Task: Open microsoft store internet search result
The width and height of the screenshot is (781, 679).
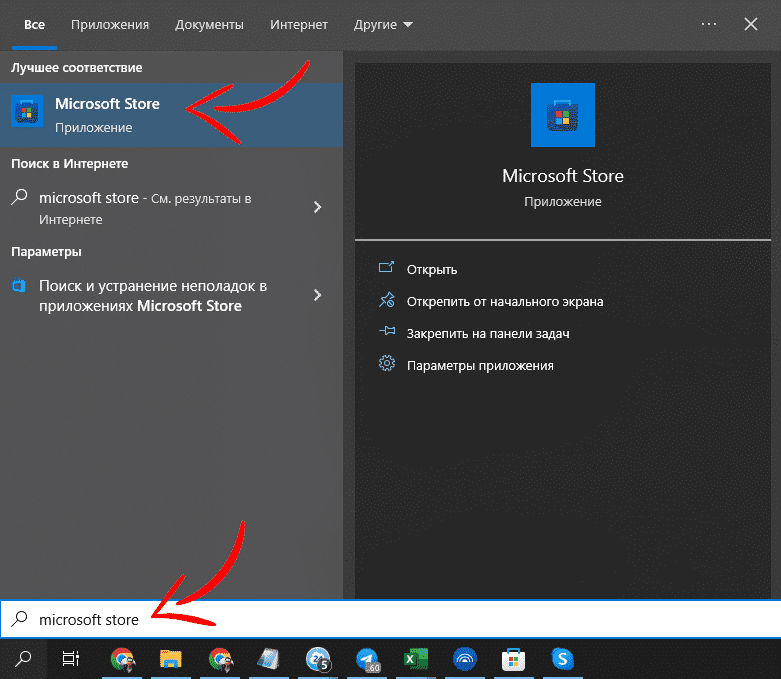Action: [171, 208]
